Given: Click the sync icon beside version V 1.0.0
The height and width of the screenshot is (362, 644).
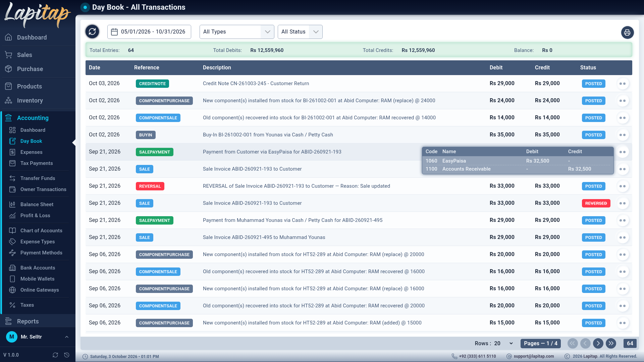Looking at the screenshot, I should click(x=55, y=355).
